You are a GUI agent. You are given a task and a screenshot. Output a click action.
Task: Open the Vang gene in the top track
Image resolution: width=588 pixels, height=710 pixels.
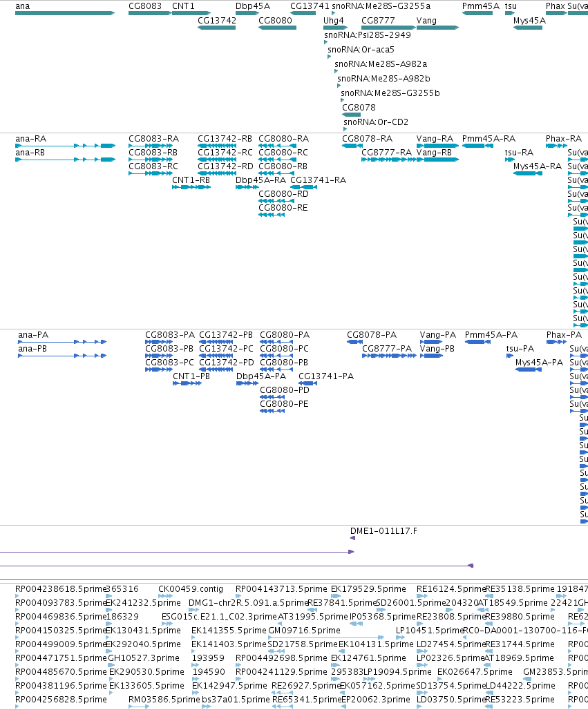click(437, 28)
